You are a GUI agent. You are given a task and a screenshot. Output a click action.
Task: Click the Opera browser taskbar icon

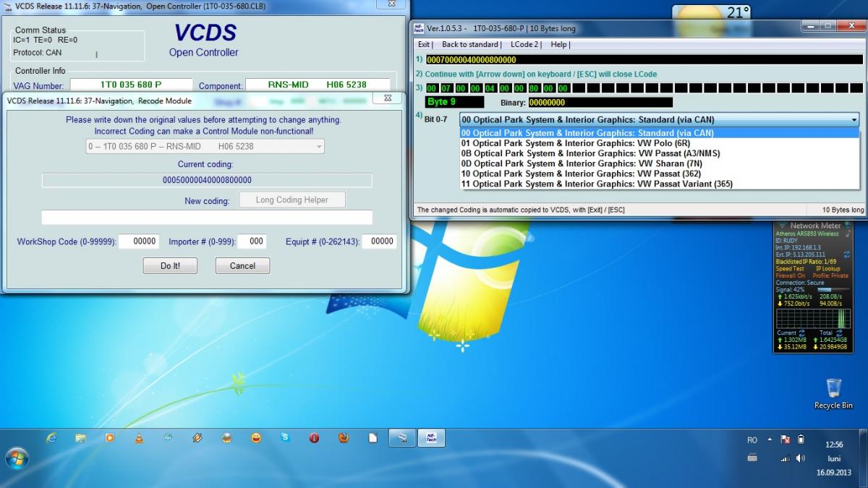[x=314, y=438]
